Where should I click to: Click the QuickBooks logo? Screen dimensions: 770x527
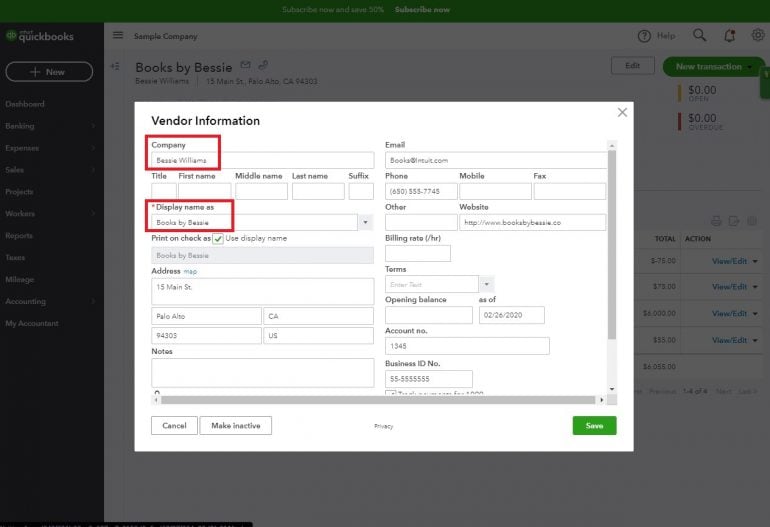click(38, 36)
